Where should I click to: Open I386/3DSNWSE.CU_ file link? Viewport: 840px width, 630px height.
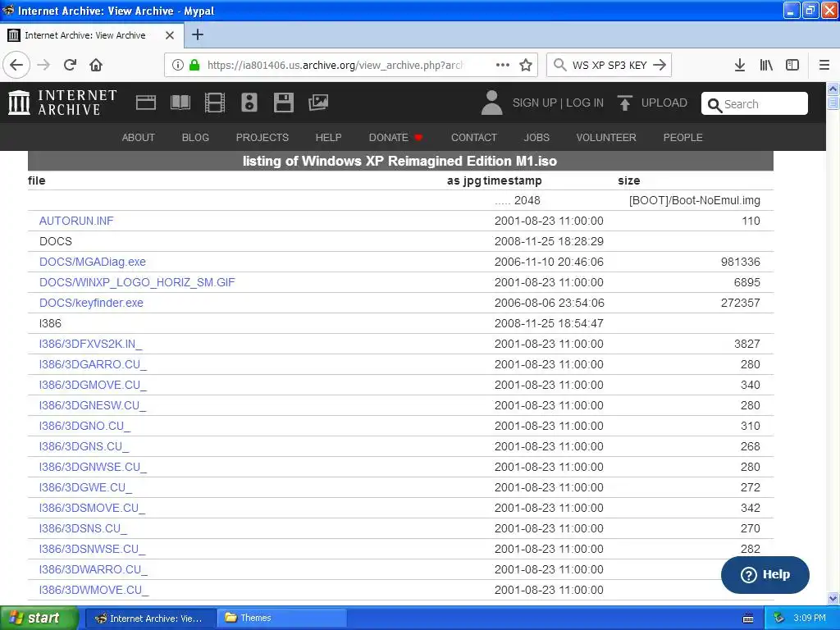92,549
